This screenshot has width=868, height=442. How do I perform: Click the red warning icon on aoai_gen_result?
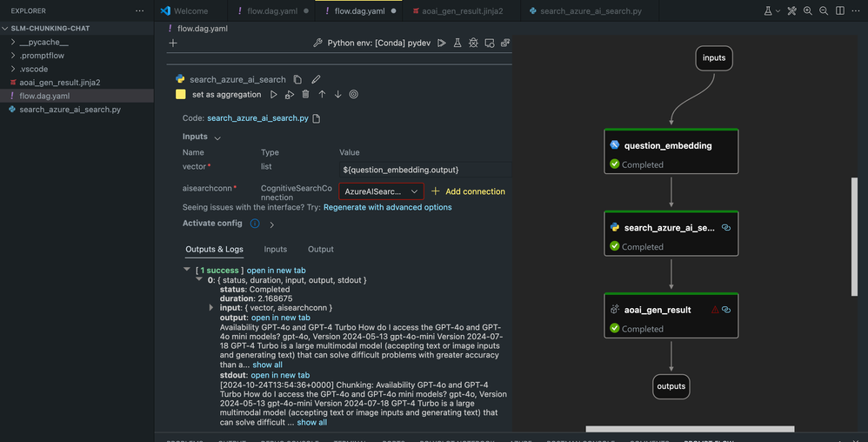click(x=715, y=310)
